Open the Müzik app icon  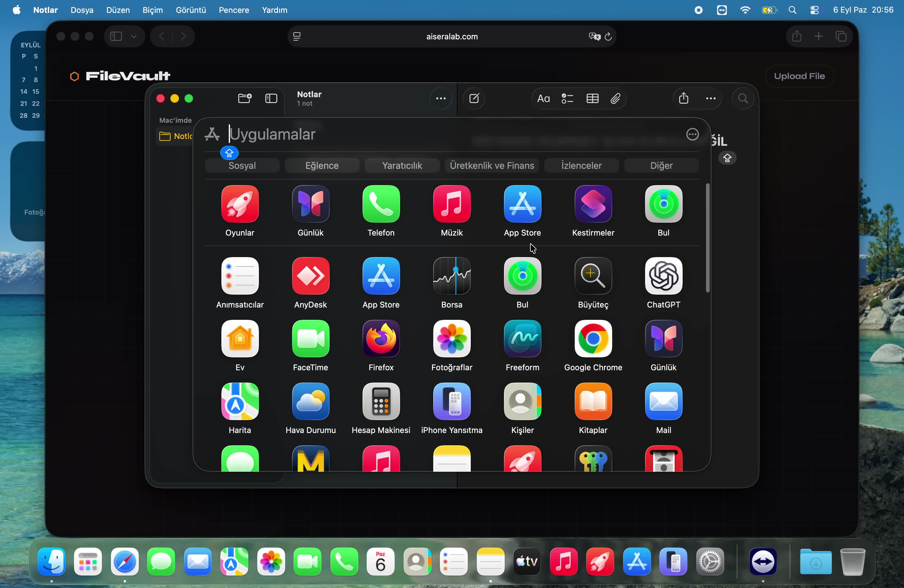tap(452, 204)
